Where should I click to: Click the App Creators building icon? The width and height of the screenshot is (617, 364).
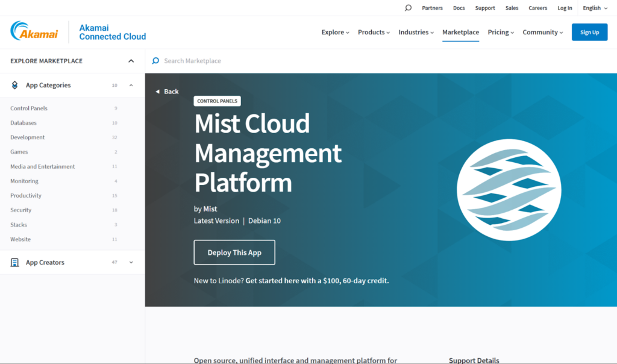pyautogui.click(x=15, y=263)
